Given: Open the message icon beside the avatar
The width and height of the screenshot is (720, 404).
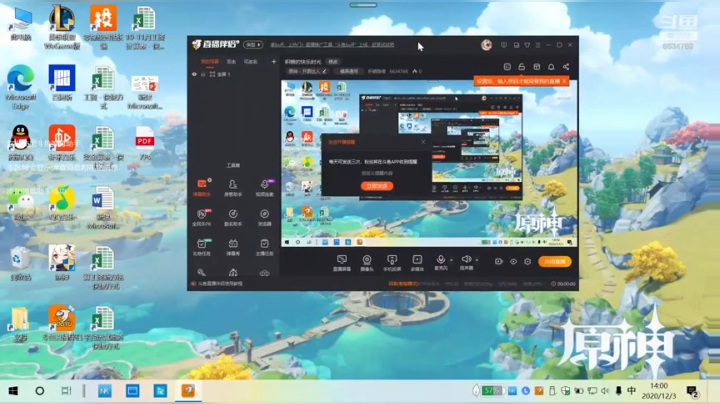Looking at the screenshot, I should 504,45.
